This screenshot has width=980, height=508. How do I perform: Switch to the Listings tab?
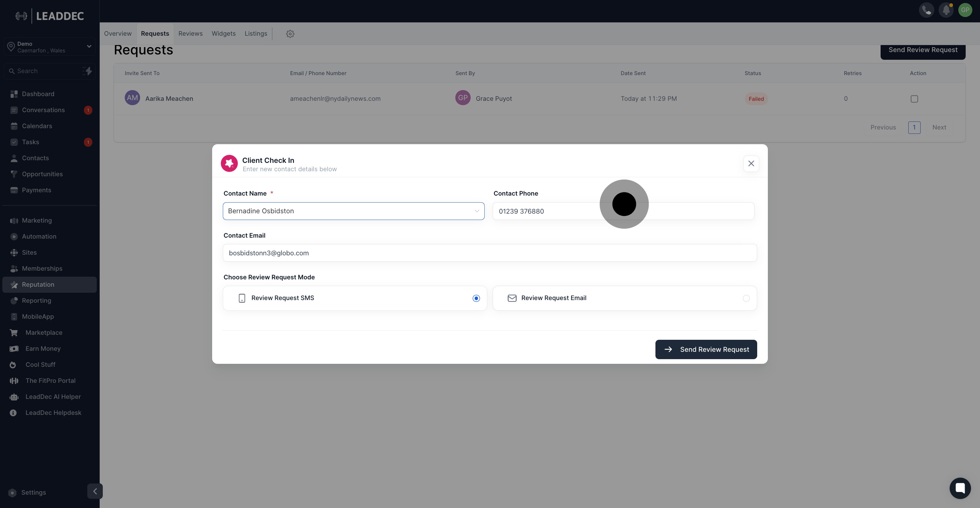[x=256, y=33]
